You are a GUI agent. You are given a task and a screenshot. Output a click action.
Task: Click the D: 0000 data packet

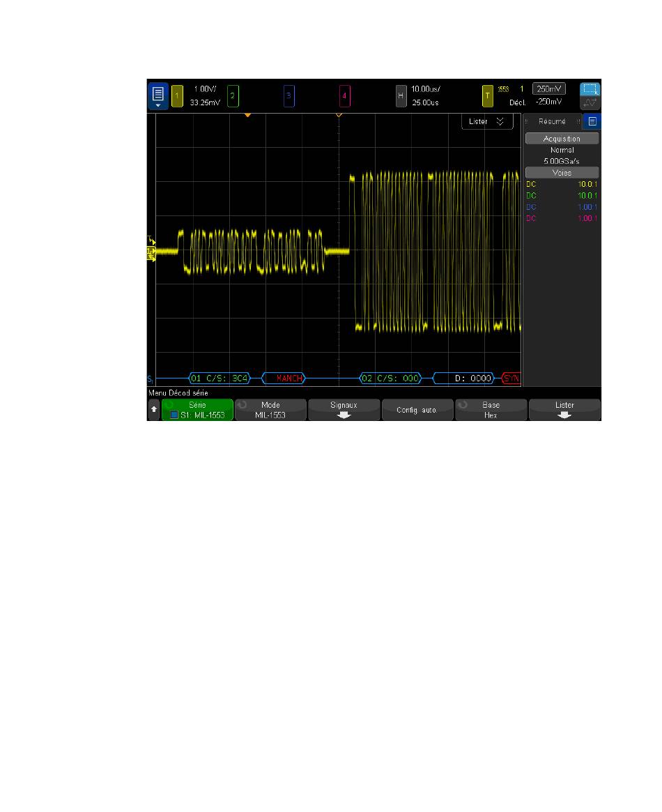(x=463, y=378)
